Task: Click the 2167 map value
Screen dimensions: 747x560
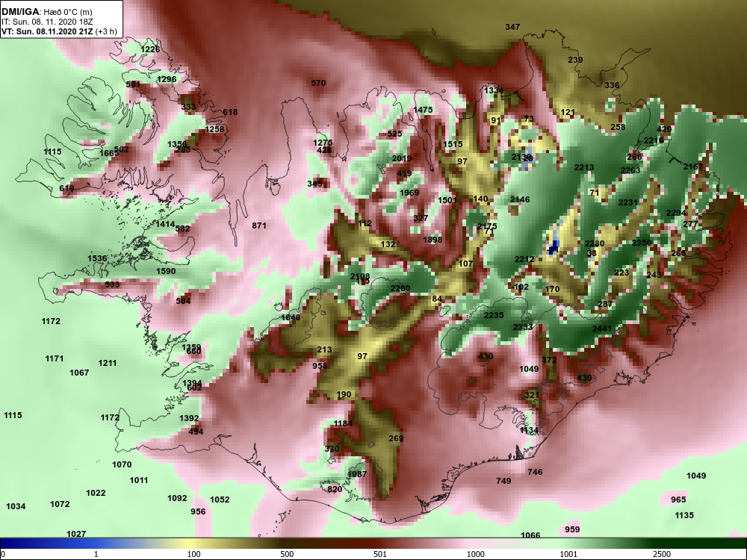Action: (x=693, y=167)
